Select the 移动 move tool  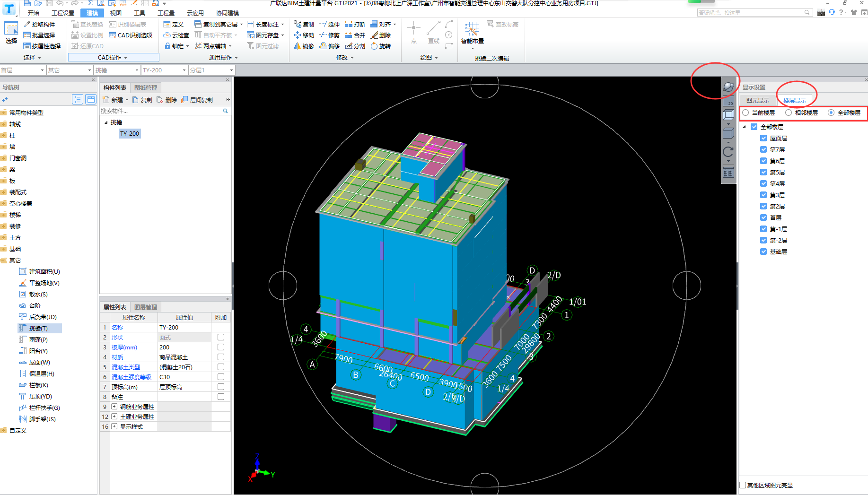coord(304,35)
